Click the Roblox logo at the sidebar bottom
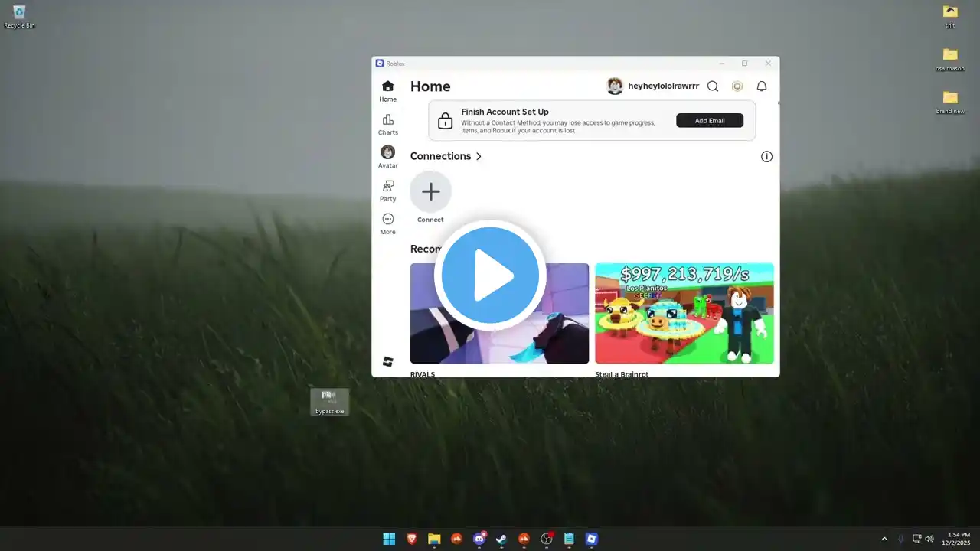 click(388, 362)
